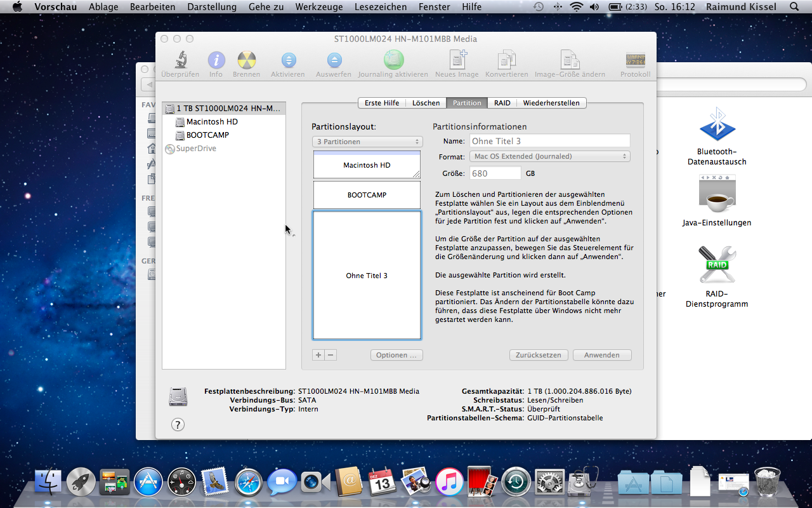Viewport: 812px width, 508px height.
Task: Open Photo Booth in the dock
Action: click(482, 482)
